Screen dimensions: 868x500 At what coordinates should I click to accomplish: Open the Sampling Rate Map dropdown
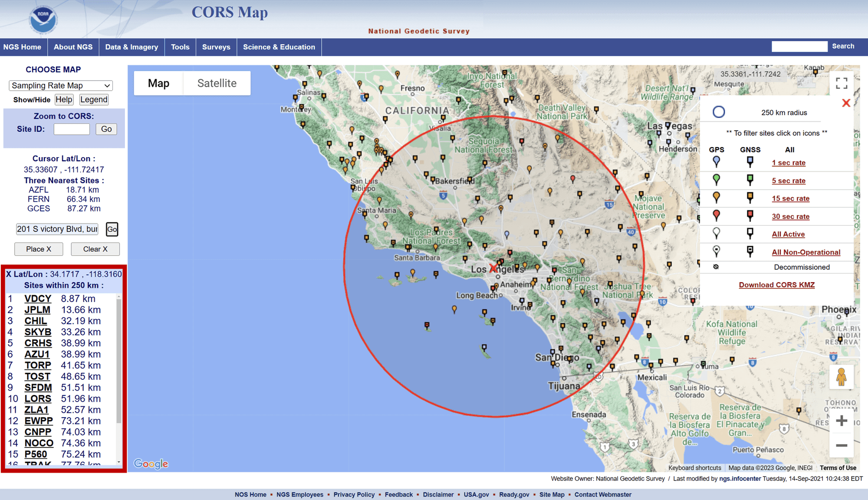click(61, 86)
